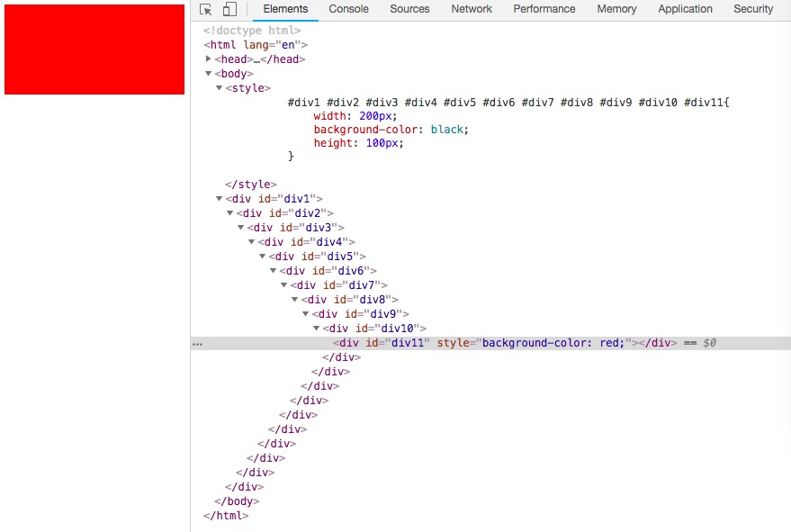Open the Application tab
This screenshot has height=532, width=791.
coord(685,9)
